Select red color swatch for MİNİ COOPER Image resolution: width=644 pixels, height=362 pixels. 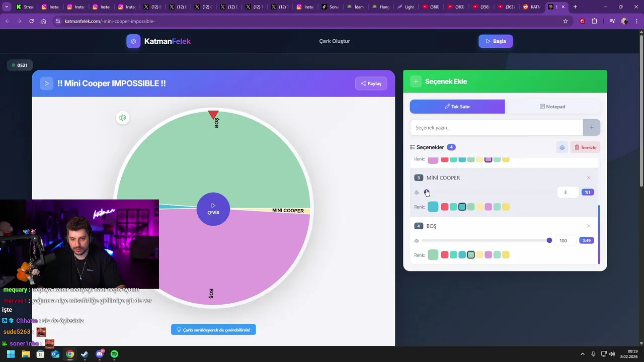pos(445,207)
